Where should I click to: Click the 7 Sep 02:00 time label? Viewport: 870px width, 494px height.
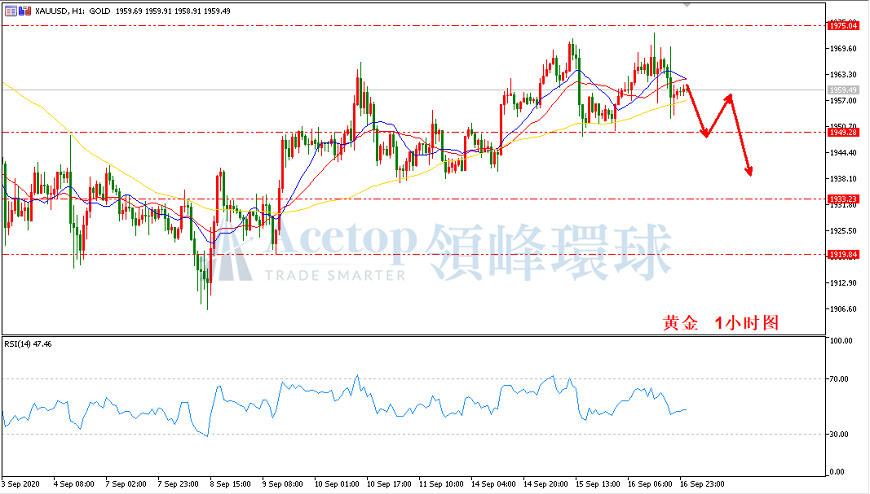[x=126, y=485]
